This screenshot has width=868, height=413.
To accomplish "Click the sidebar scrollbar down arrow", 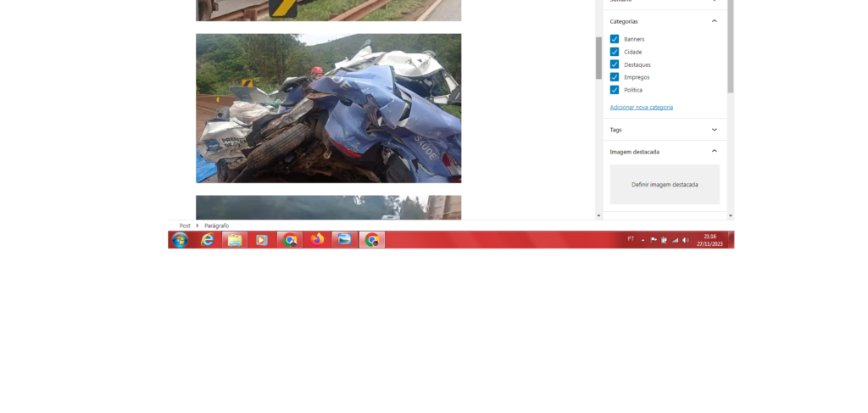I will (x=730, y=216).
